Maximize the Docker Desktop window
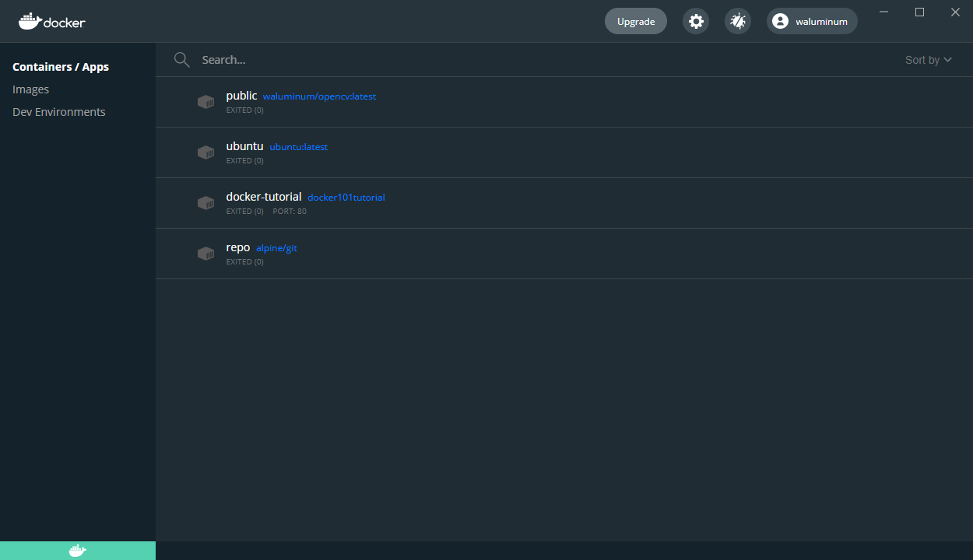 919,12
